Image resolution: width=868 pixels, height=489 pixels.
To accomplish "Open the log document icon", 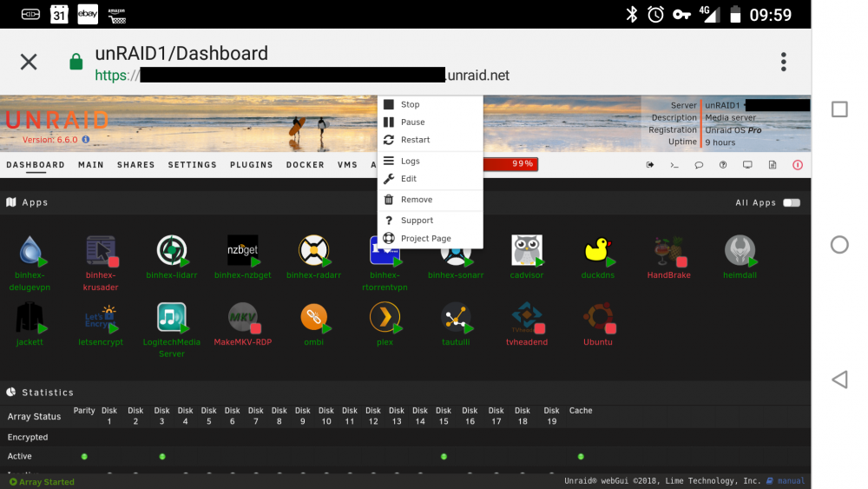I will coord(773,165).
